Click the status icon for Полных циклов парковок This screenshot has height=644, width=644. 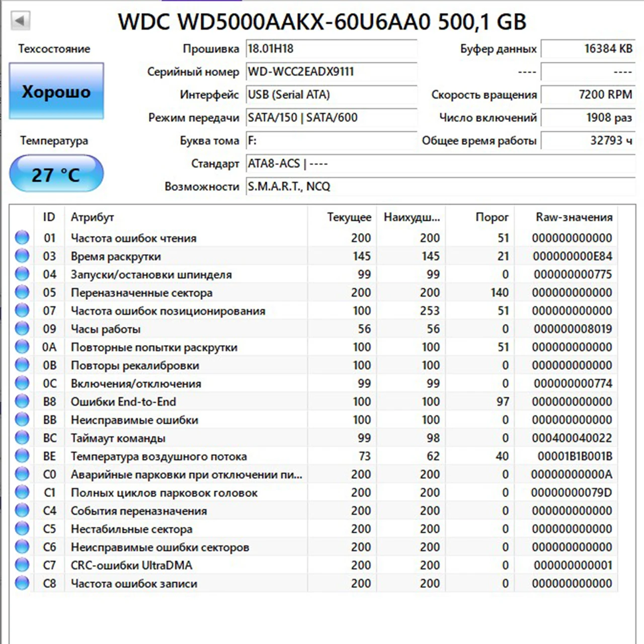(x=22, y=492)
